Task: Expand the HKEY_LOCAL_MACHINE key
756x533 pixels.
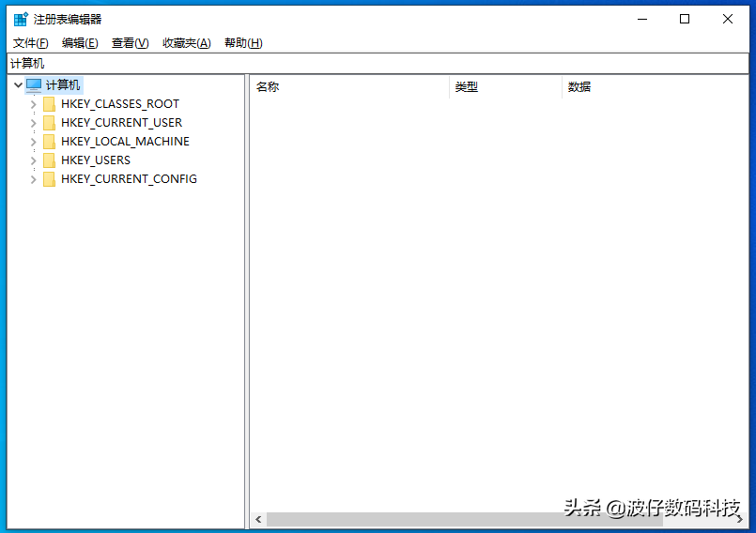Action: click(x=33, y=142)
